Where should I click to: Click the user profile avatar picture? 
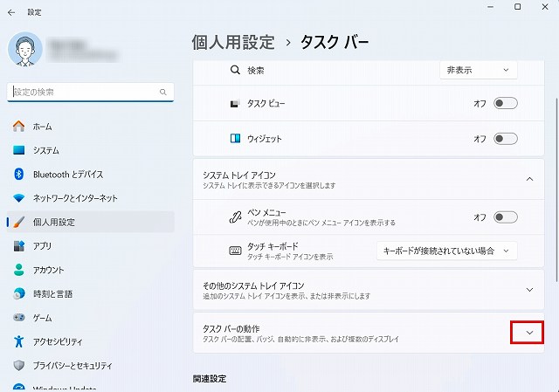pos(25,49)
